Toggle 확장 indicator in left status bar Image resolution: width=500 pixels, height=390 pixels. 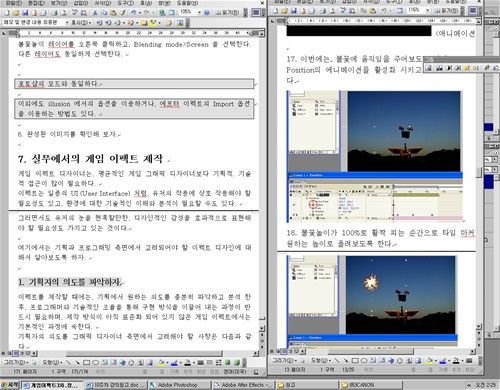[x=200, y=372]
